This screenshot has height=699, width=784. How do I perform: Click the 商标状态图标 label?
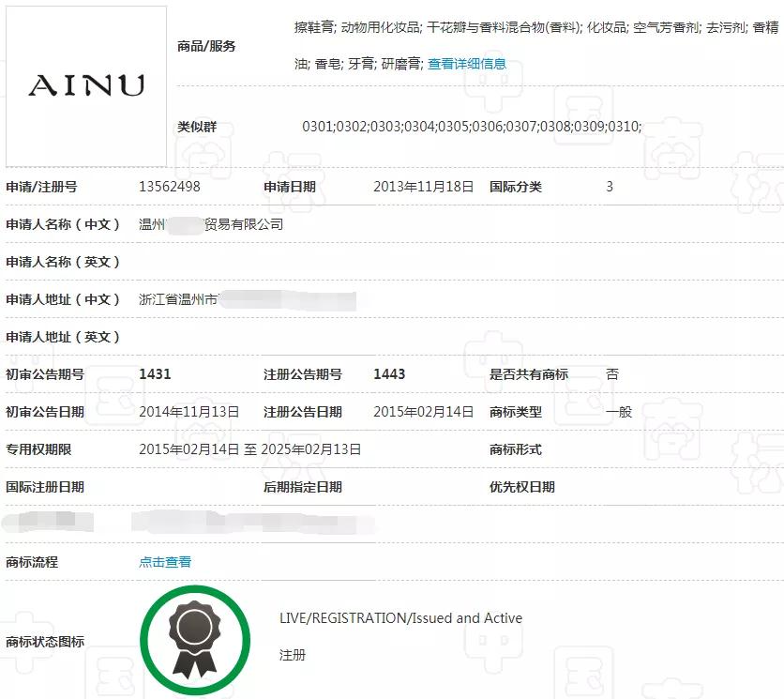[45, 642]
